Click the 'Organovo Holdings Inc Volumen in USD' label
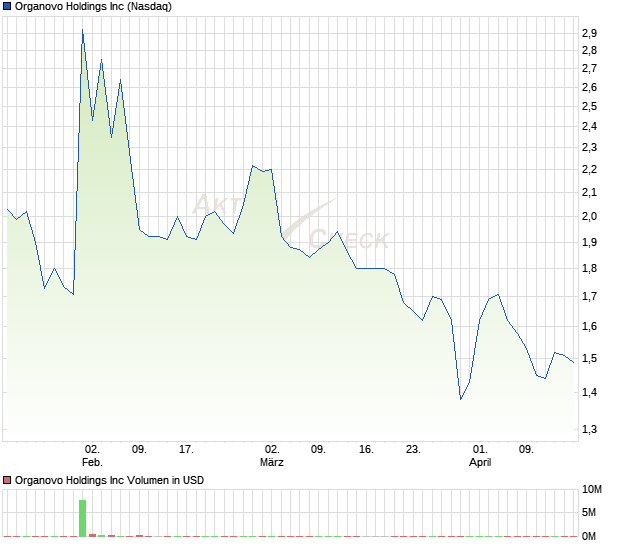The height and width of the screenshot is (546, 620). 109,480
